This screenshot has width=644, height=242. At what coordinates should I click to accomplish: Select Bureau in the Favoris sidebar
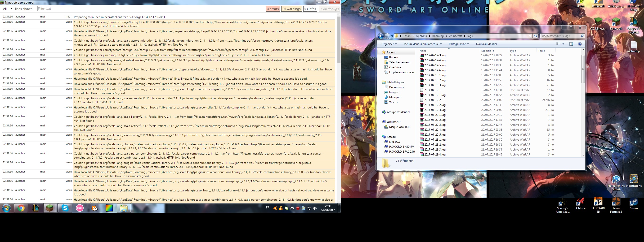coord(393,57)
